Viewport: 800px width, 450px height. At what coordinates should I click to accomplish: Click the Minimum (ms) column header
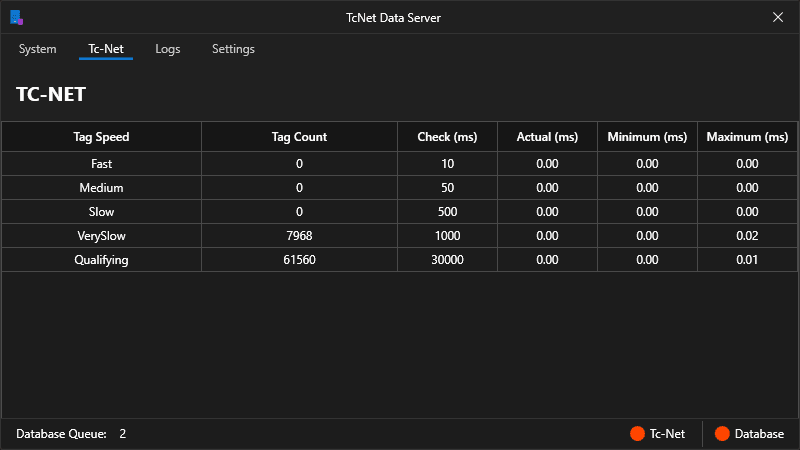pyautogui.click(x=647, y=137)
